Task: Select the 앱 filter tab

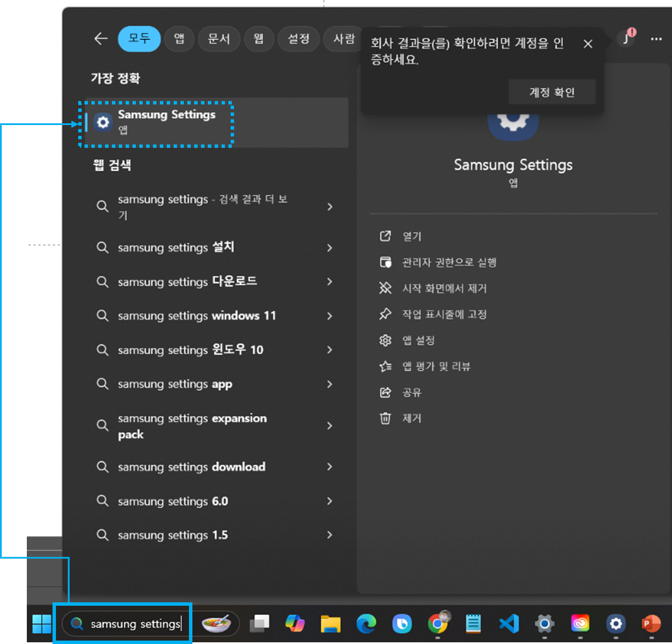Action: [179, 39]
